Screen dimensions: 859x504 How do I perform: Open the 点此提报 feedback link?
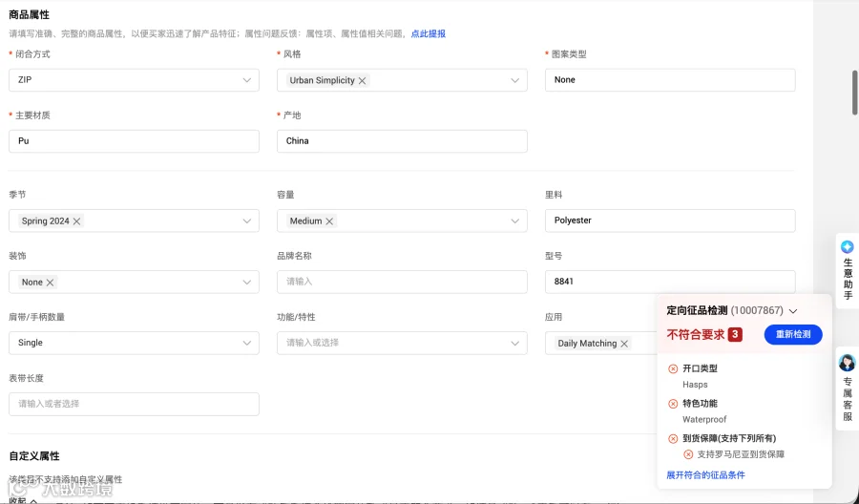(x=429, y=34)
